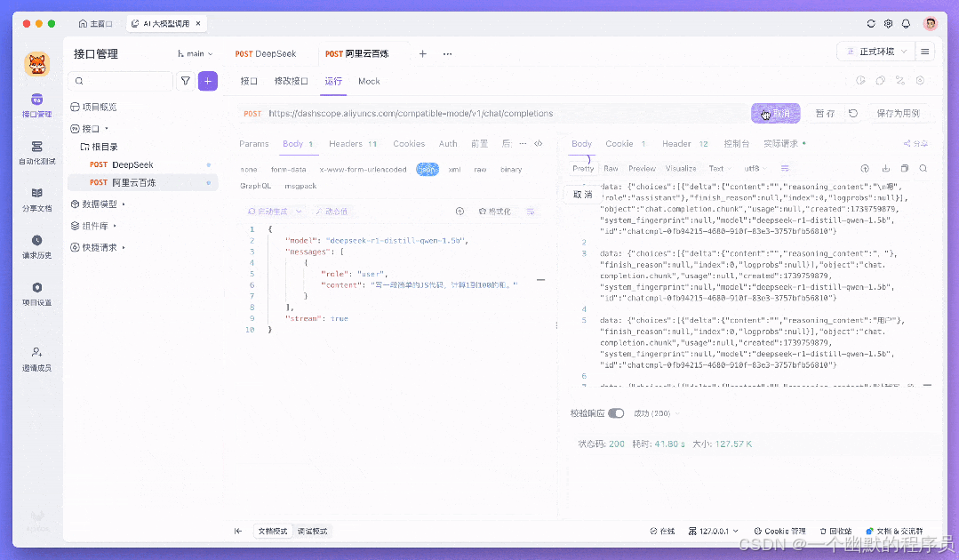This screenshot has width=959, height=560.
Task: Switch to the 修改接口 tab
Action: [x=292, y=81]
